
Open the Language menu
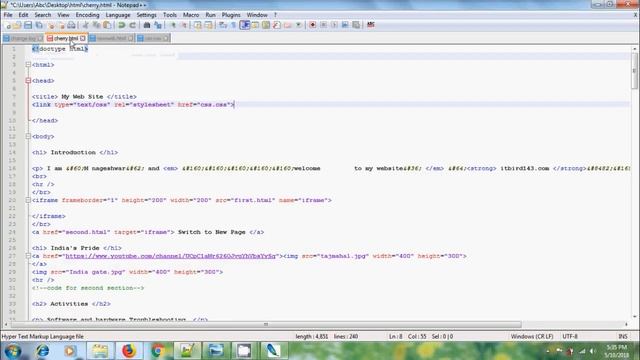[x=118, y=15]
